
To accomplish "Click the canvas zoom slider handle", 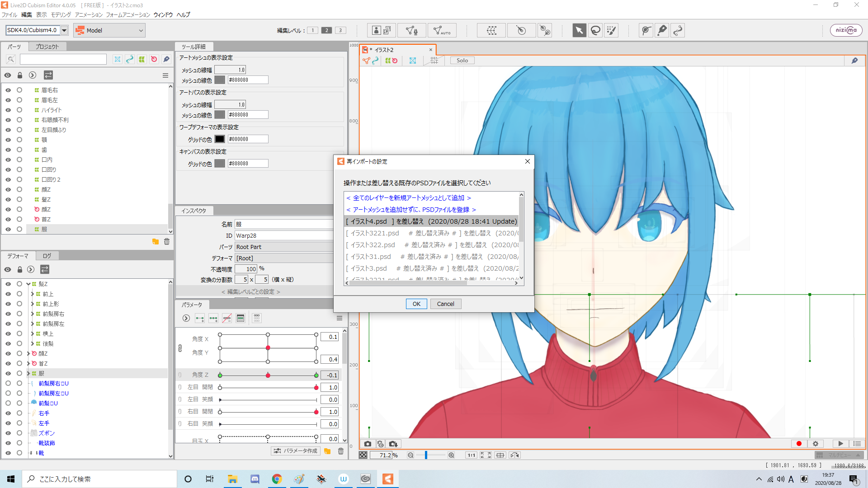I will pyautogui.click(x=426, y=455).
